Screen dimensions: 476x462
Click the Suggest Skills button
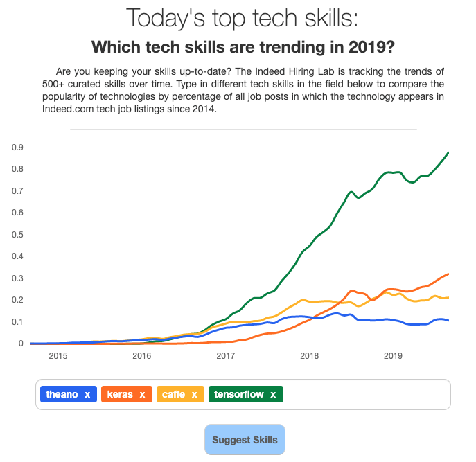click(x=245, y=440)
